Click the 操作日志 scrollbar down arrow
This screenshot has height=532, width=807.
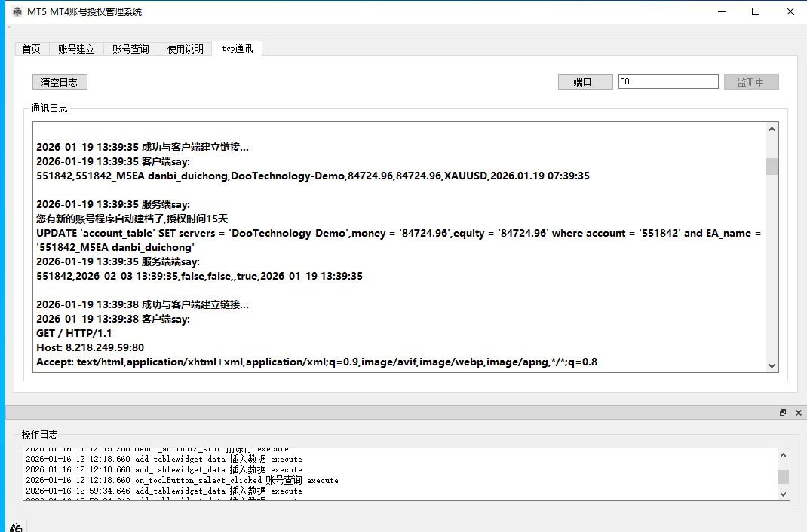pyautogui.click(x=783, y=494)
